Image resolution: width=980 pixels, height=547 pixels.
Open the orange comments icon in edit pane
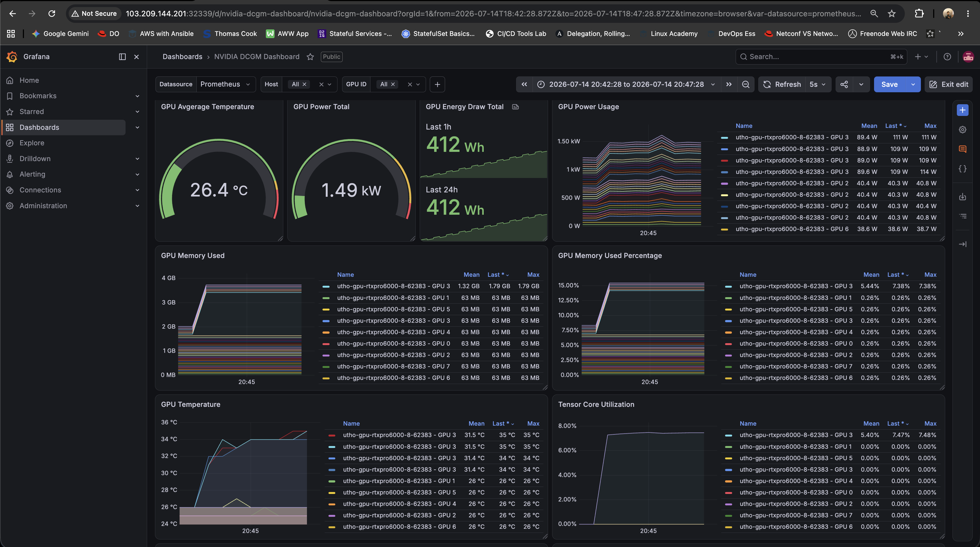(x=963, y=149)
